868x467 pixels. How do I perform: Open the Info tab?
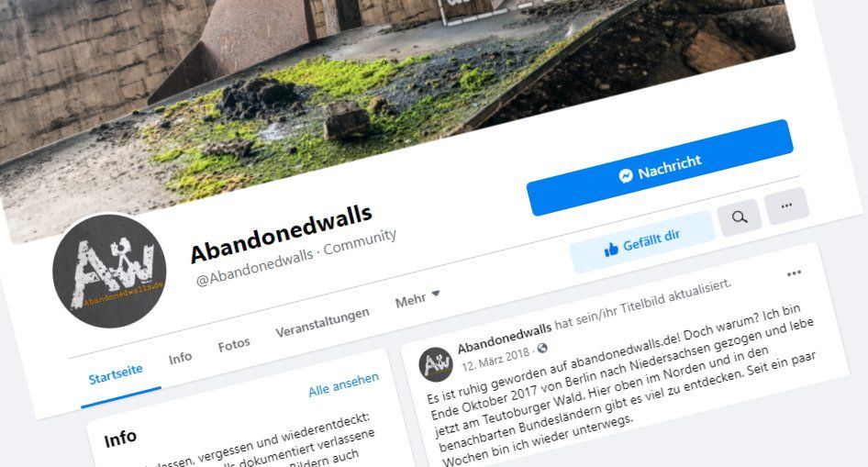[x=180, y=358]
